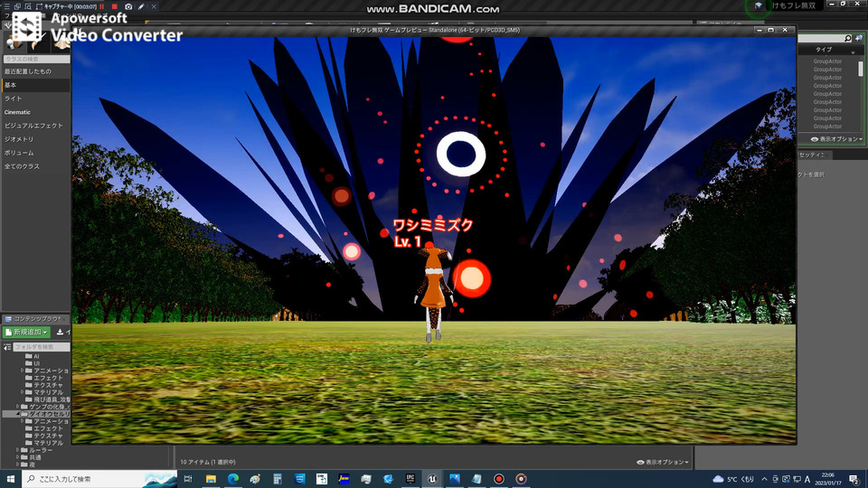The width and height of the screenshot is (868, 488).
Task: Open the 新規追加 dropdown button
Action: [26, 332]
